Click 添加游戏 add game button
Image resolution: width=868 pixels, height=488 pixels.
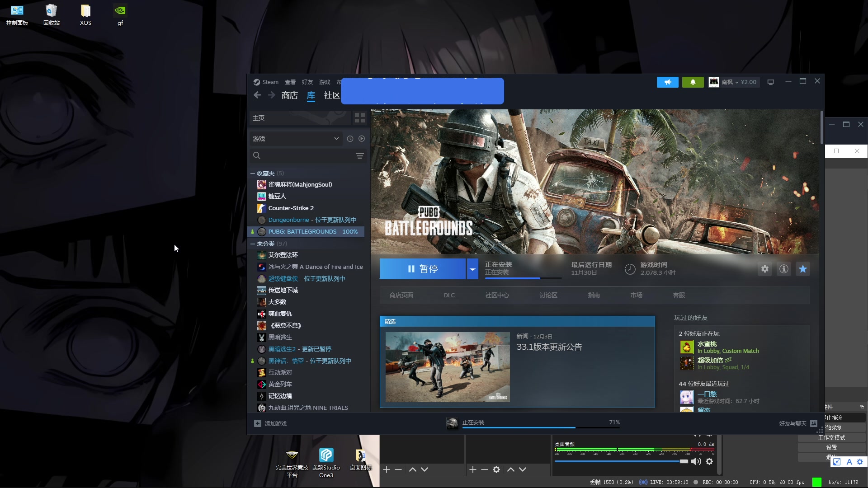click(270, 424)
